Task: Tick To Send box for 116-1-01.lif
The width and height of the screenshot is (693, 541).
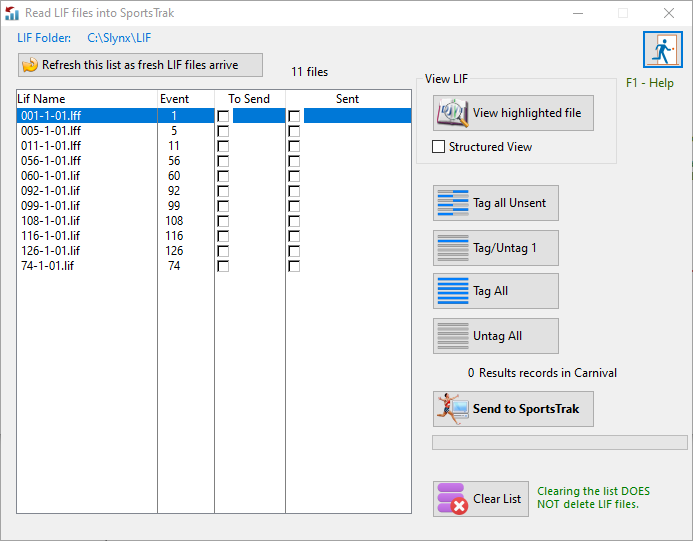Action: (223, 236)
